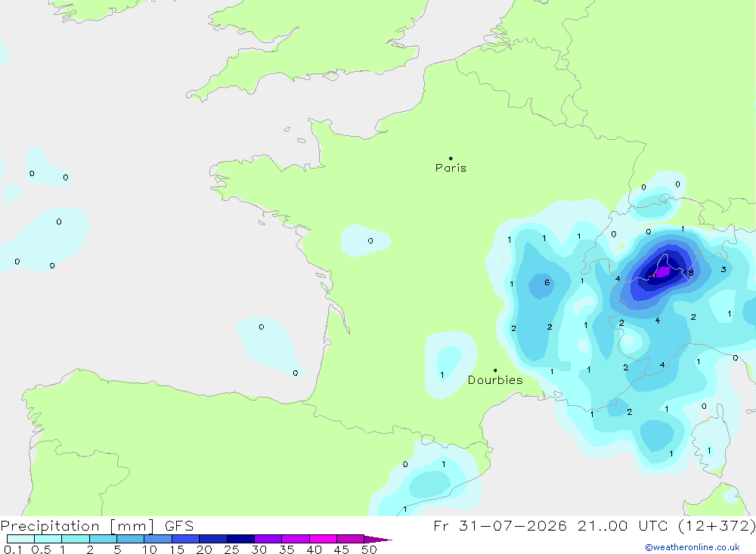Pick the legend swatch between 25 and 30
Image resolution: width=756 pixels, height=554 pixels.
[x=240, y=539]
